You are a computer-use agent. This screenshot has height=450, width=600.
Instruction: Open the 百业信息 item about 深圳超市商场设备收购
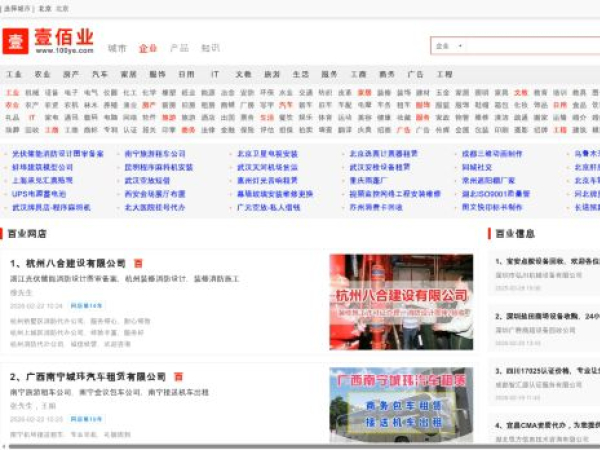[x=548, y=316]
